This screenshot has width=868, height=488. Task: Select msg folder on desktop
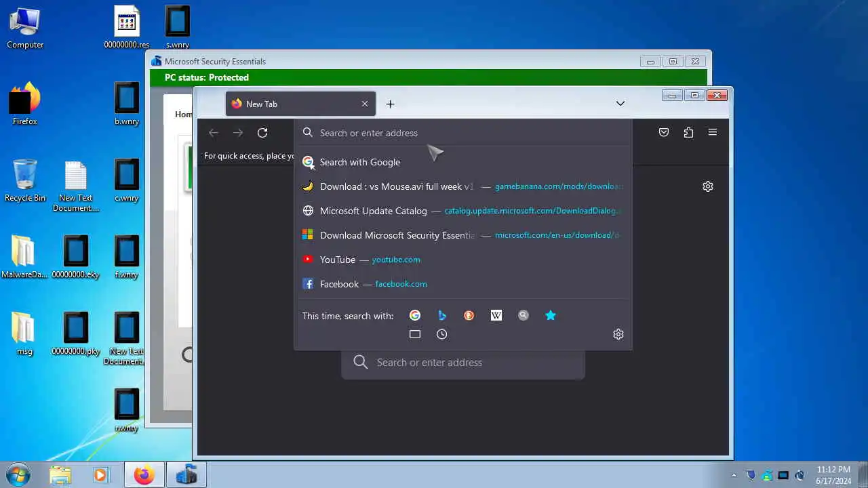coord(25,333)
